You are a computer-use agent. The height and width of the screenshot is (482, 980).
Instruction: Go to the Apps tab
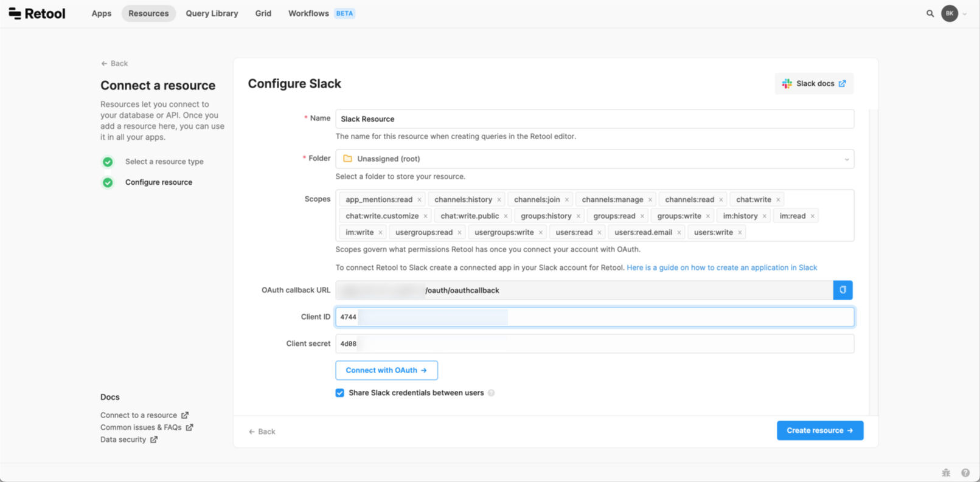(x=102, y=13)
